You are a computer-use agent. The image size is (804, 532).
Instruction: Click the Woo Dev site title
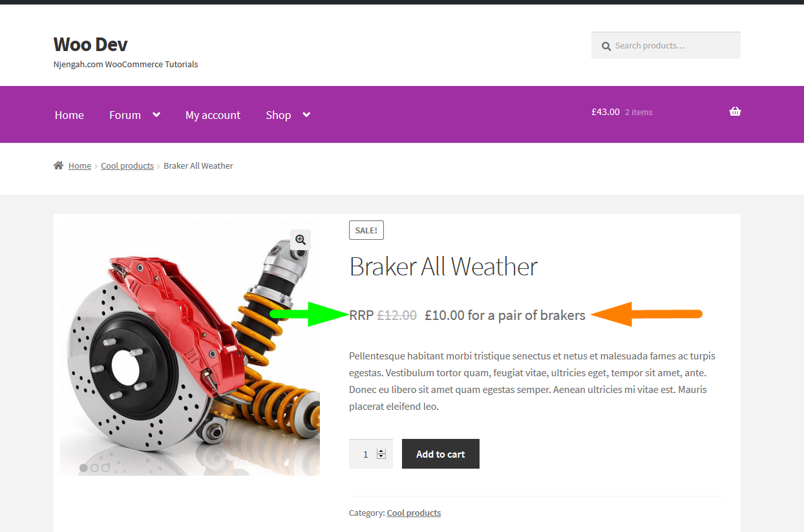[90, 44]
